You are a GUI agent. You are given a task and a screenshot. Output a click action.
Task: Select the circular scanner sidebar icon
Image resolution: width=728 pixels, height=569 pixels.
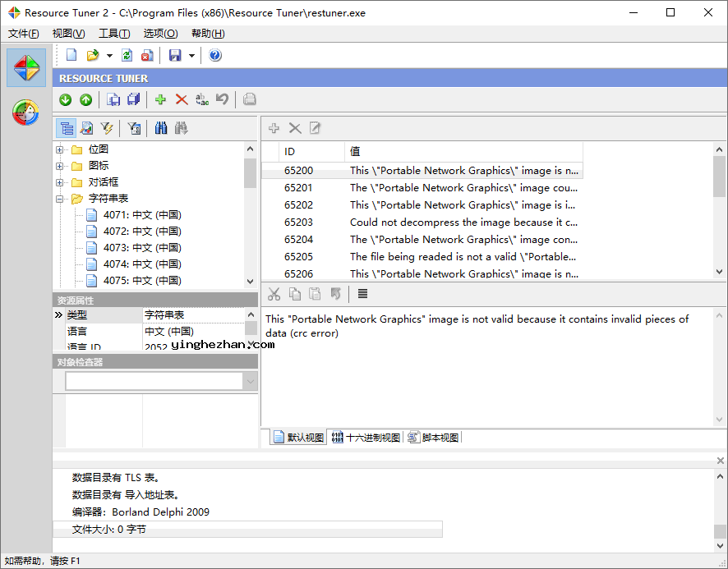click(26, 112)
